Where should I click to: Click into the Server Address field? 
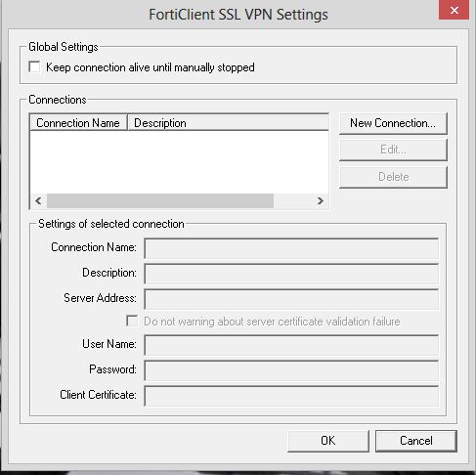pyautogui.click(x=291, y=299)
